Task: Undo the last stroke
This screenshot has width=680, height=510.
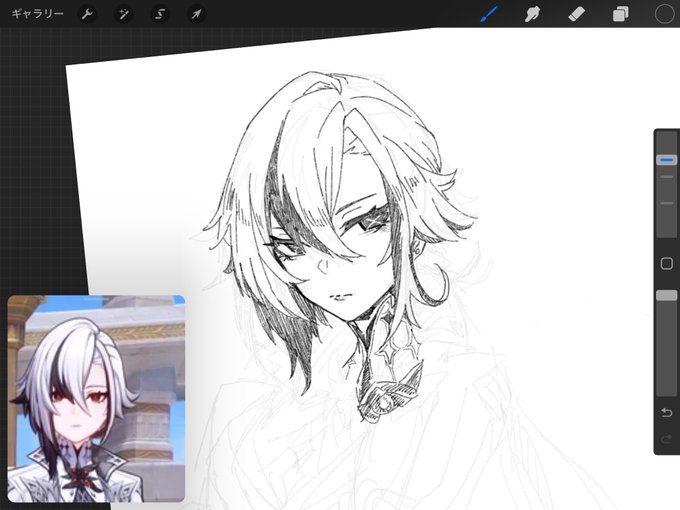Action: tap(667, 412)
